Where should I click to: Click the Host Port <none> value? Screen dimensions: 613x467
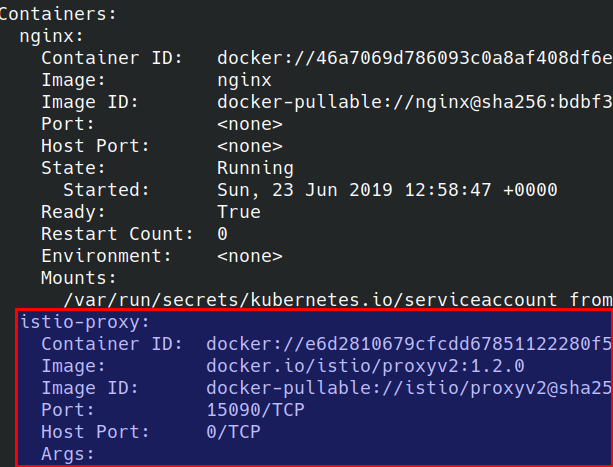coord(249,146)
